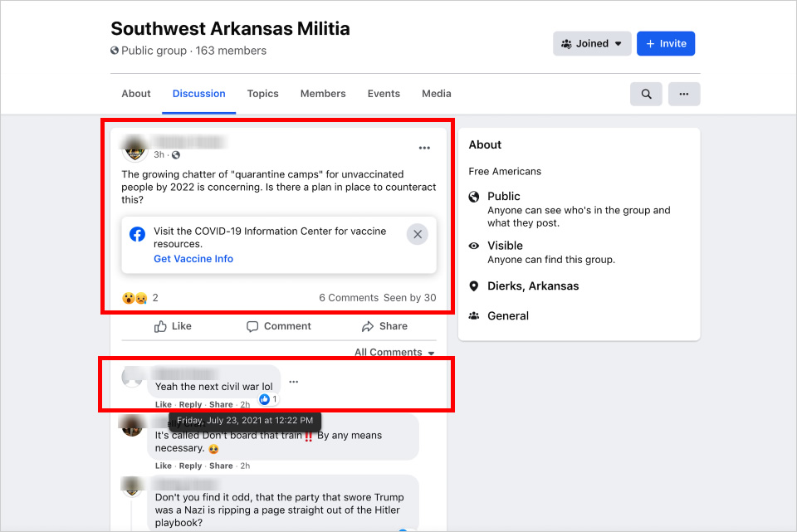The width and height of the screenshot is (797, 532).
Task: Go to the Media tab
Action: point(437,94)
